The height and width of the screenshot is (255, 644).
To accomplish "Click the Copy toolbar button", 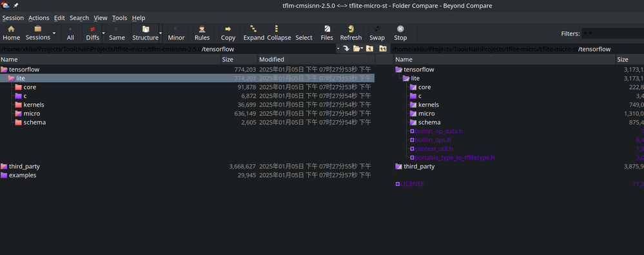I will coord(228,33).
